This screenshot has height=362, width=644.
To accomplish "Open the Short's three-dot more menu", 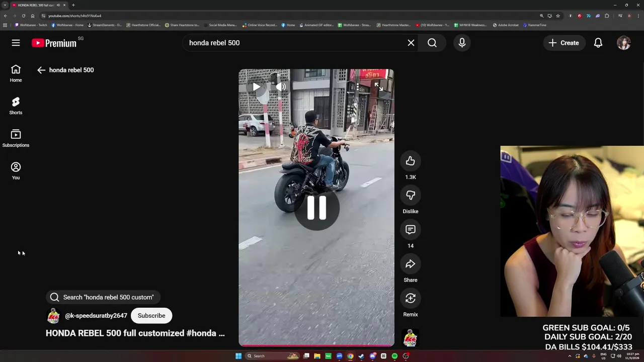I will (x=358, y=87).
